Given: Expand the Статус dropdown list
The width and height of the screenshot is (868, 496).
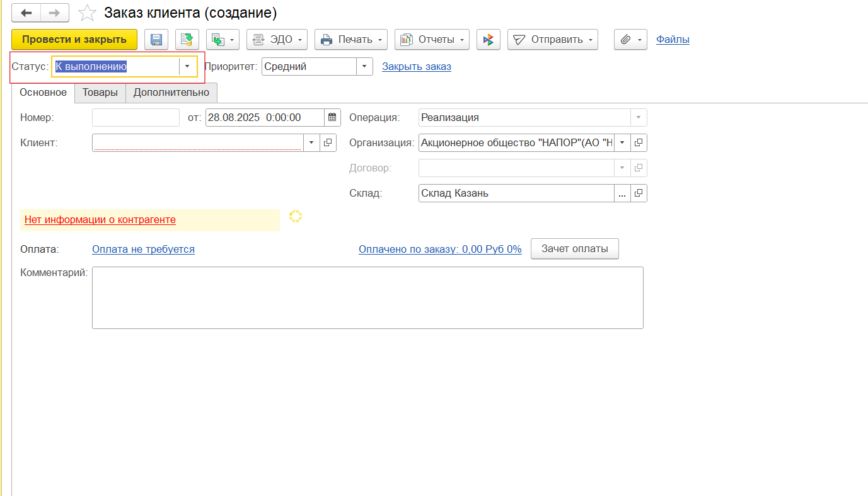Looking at the screenshot, I should 187,67.
